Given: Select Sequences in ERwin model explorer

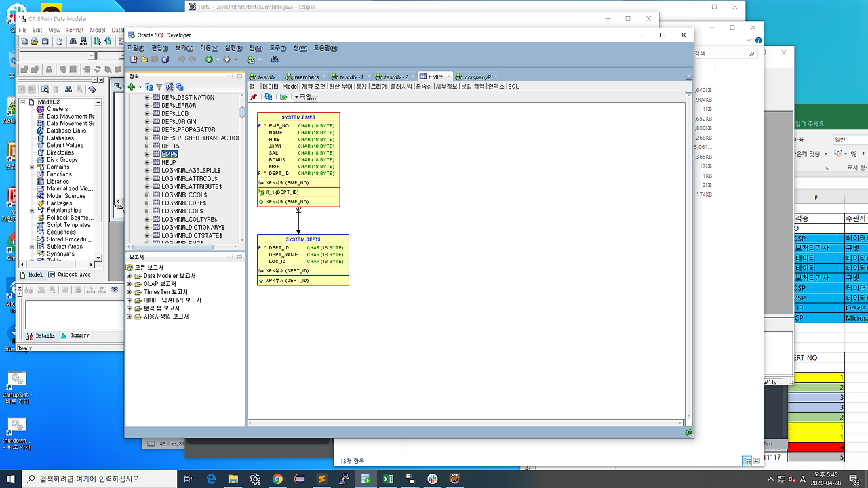Looking at the screenshot, I should (61, 232).
